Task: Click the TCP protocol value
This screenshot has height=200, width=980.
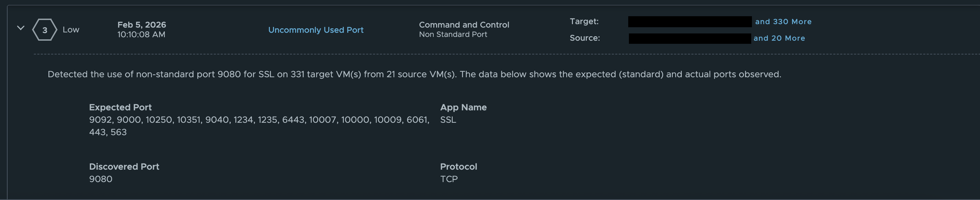Action: (449, 179)
